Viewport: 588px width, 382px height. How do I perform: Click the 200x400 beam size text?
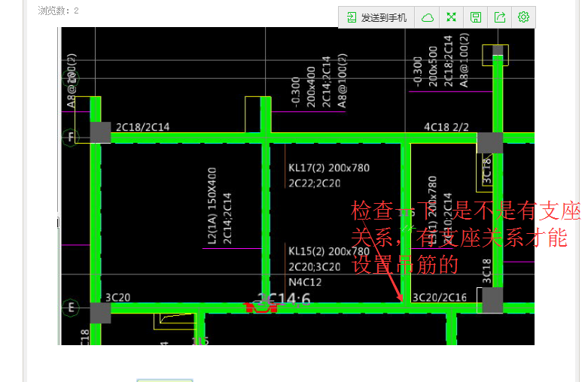click(x=311, y=87)
